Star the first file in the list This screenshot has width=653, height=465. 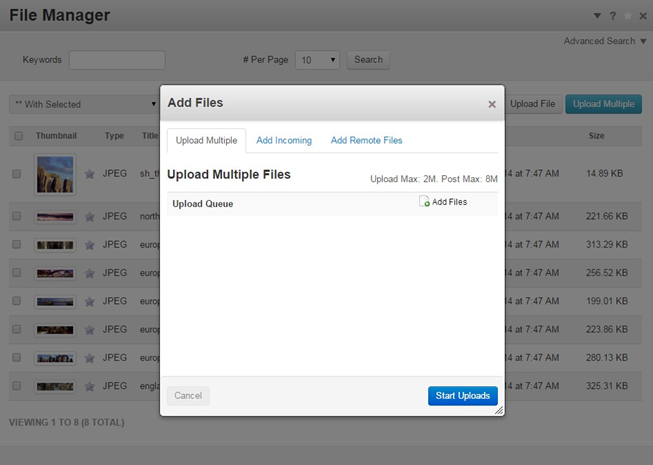coord(90,174)
